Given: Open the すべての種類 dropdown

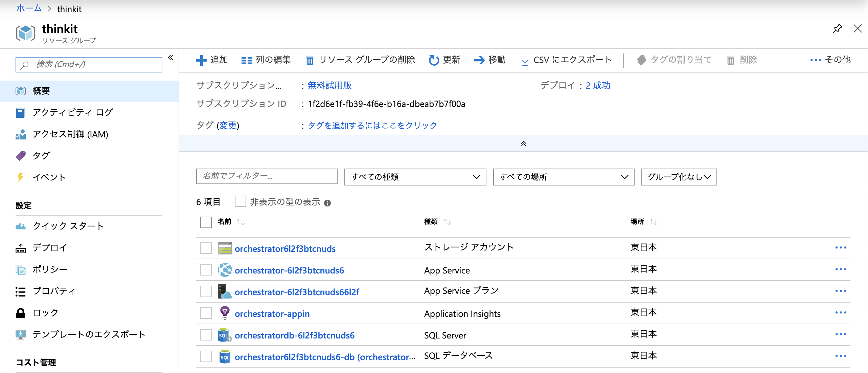Looking at the screenshot, I should tap(415, 177).
